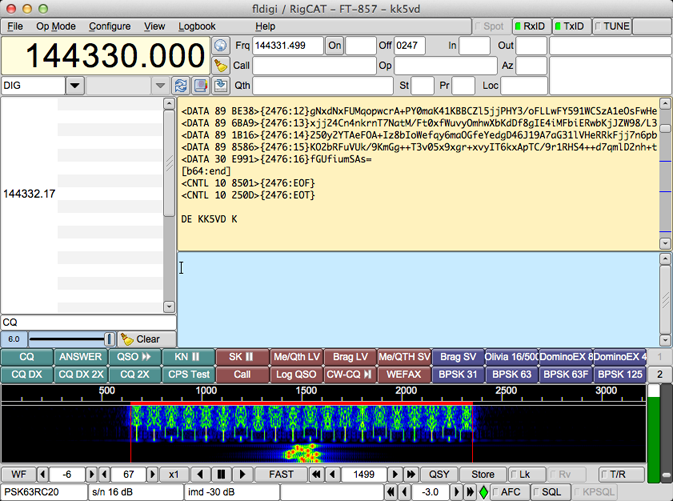
Task: Open the empty bandwidth dropdown arrow
Action: [160, 85]
